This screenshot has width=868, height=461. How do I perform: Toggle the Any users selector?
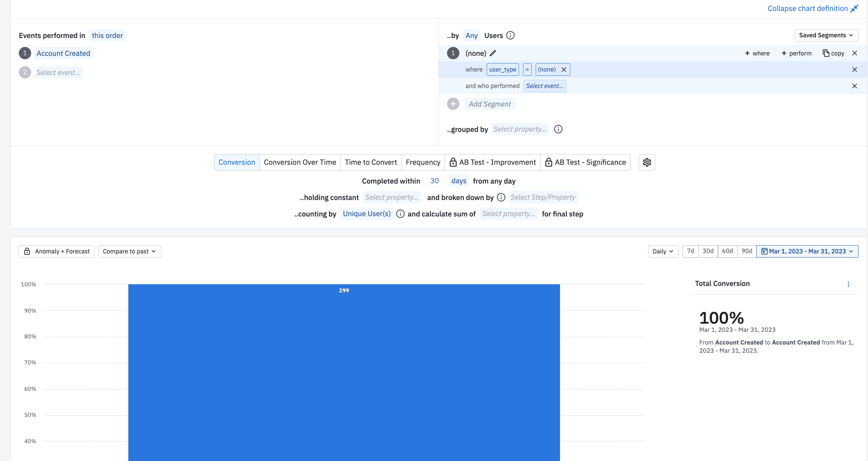pos(471,35)
